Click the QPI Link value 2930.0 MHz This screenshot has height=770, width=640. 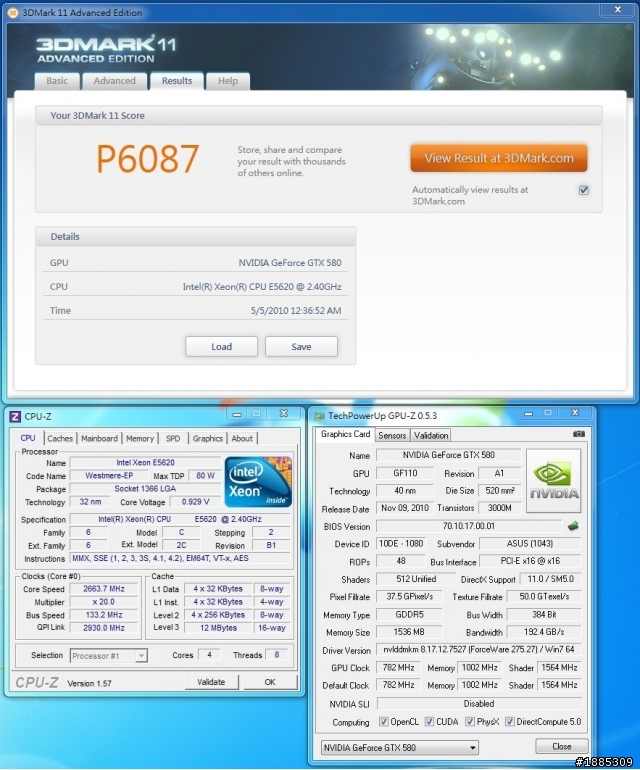pos(104,628)
